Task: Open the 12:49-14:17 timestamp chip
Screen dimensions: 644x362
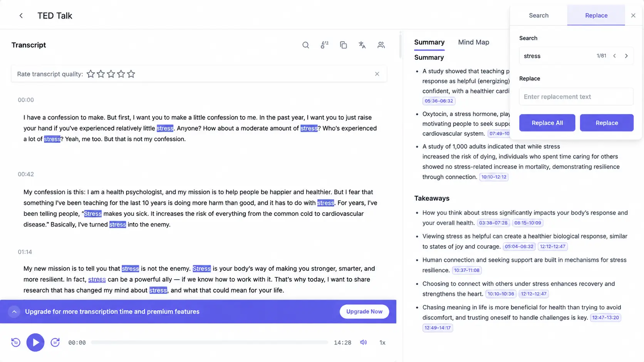Action: pyautogui.click(x=438, y=328)
